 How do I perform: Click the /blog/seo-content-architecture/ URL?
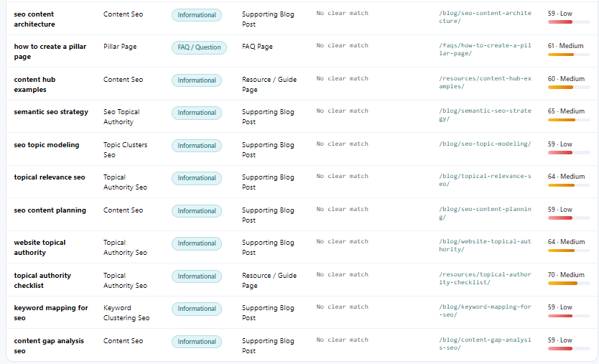coord(485,17)
